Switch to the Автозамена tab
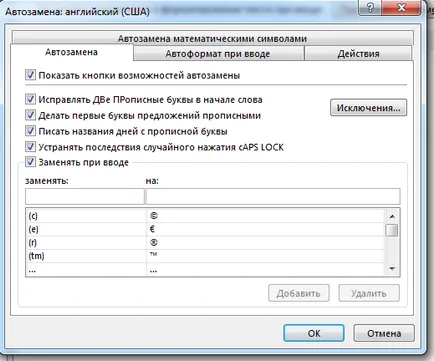 point(72,52)
